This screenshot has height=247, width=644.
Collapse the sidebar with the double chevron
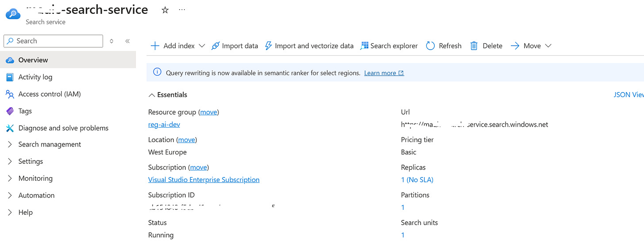click(x=127, y=41)
